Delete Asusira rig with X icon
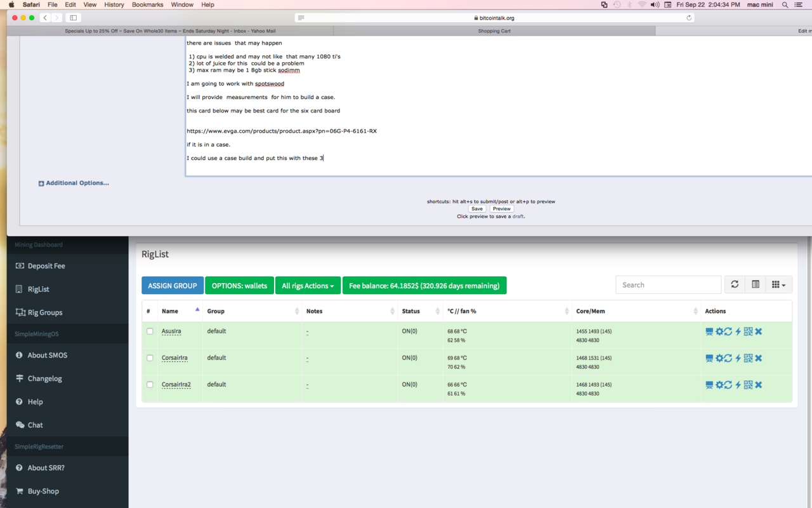This screenshot has width=812, height=508. 759,331
